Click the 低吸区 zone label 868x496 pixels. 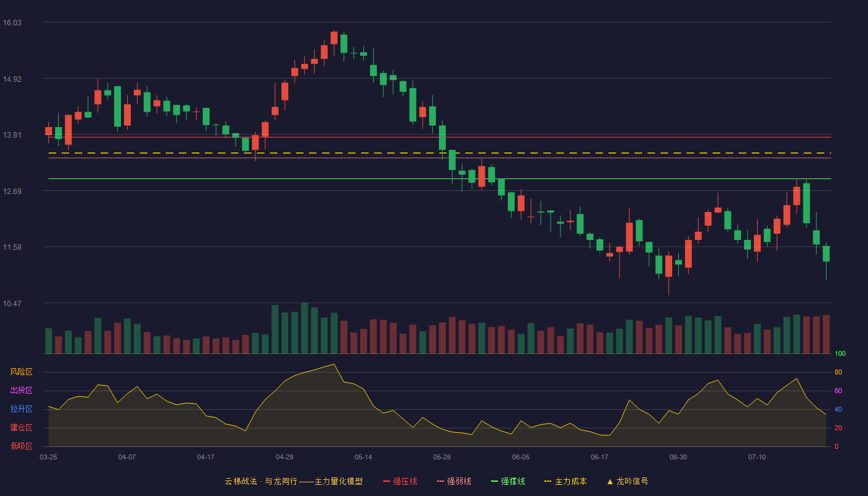21,446
